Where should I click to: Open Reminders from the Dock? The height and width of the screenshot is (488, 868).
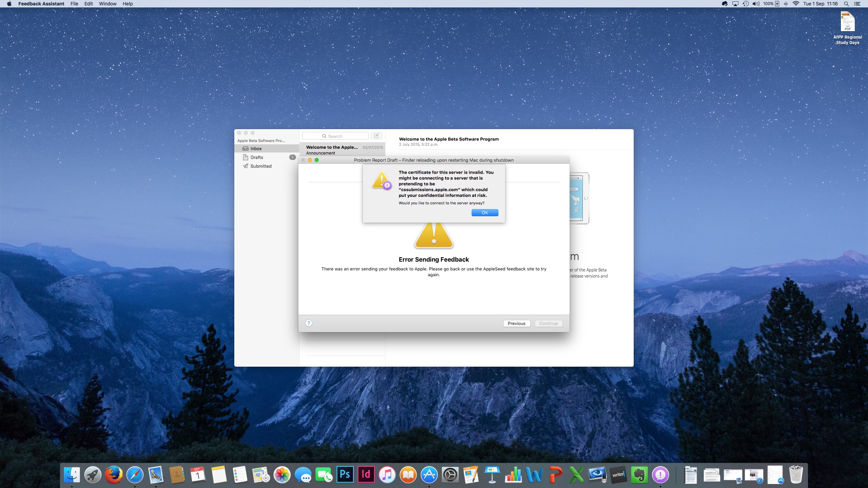[x=240, y=474]
